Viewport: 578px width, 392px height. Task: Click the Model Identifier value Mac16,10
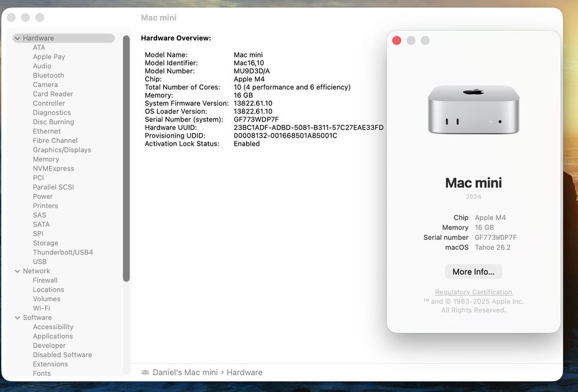(249, 63)
